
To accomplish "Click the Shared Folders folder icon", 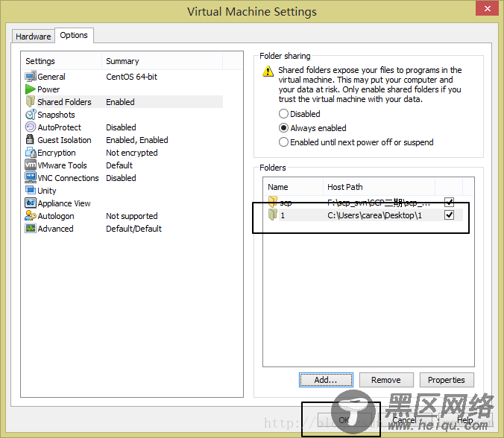I will point(31,101).
